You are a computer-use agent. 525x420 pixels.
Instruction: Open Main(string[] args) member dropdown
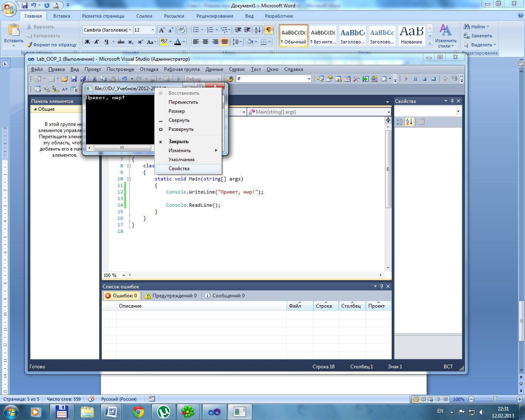coord(389,112)
